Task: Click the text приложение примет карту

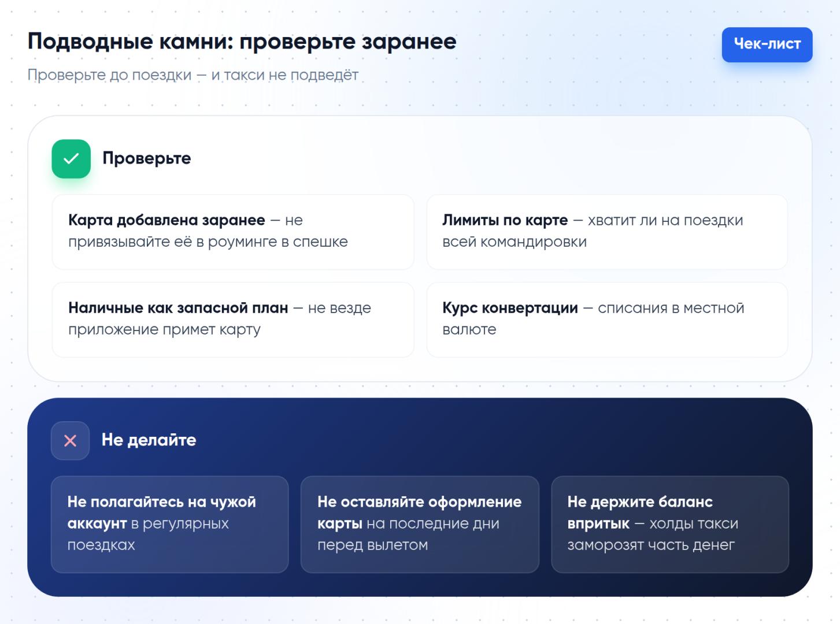Action: click(164, 330)
